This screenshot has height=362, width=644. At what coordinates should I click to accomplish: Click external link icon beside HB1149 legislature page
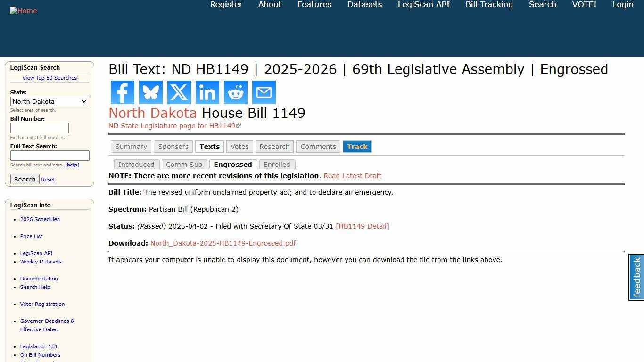click(x=239, y=125)
